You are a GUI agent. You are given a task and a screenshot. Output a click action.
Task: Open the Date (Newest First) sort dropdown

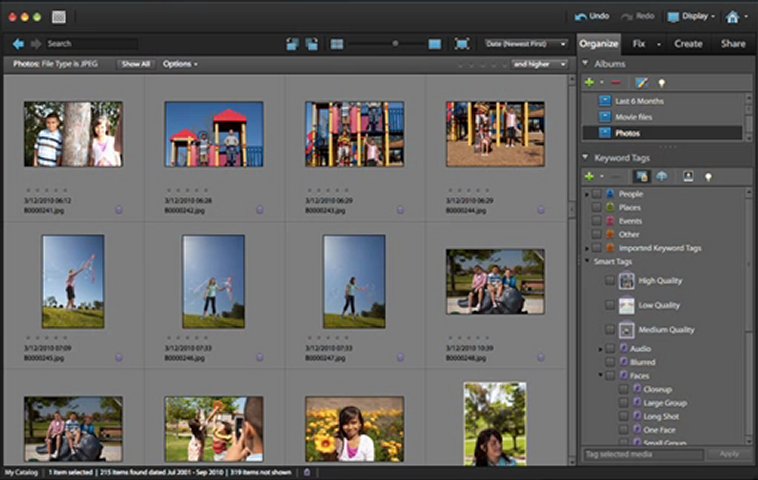click(526, 44)
